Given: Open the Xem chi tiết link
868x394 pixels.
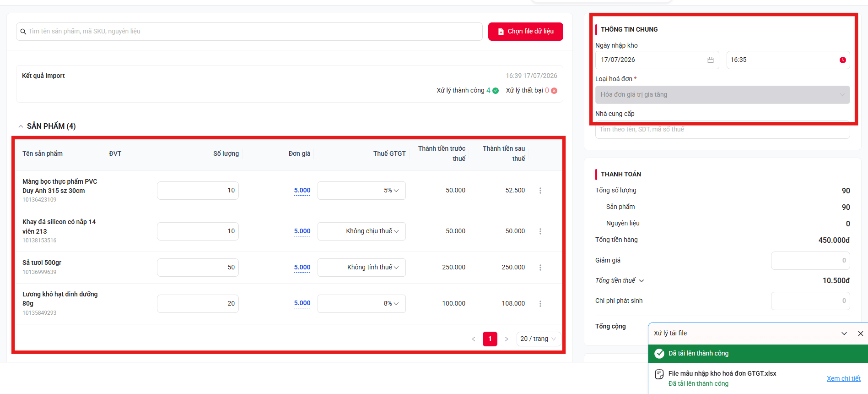Looking at the screenshot, I should click(843, 378).
